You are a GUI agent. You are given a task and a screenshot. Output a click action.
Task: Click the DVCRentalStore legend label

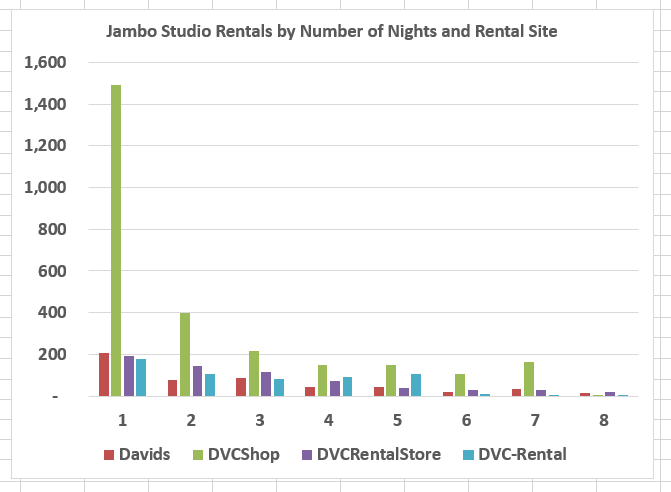[379, 455]
